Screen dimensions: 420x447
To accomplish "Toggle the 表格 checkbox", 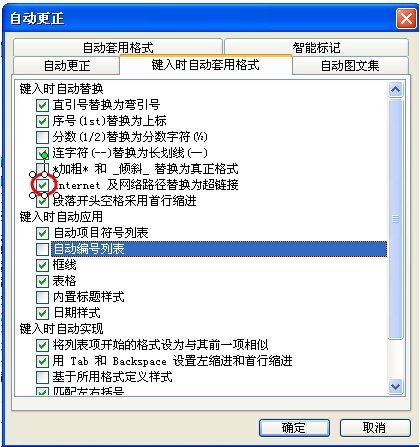I will pos(42,281).
